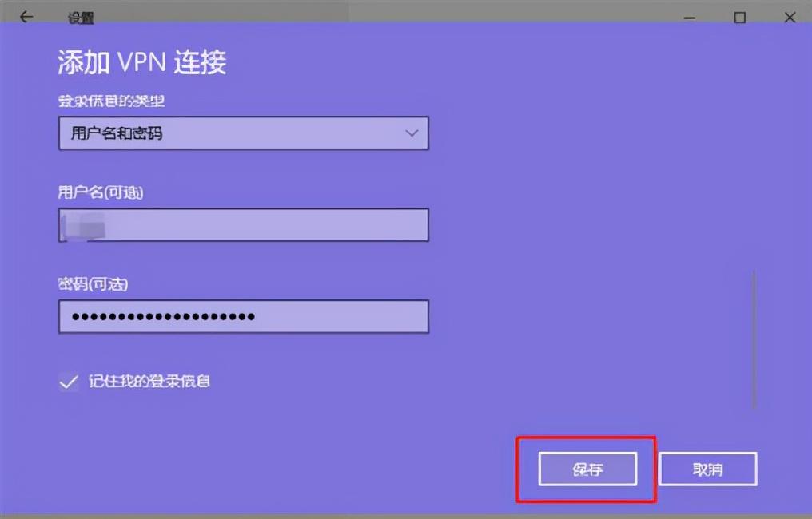Viewport: 812px width, 519px height.
Task: Click the 密码(可选) label
Action: 93,283
